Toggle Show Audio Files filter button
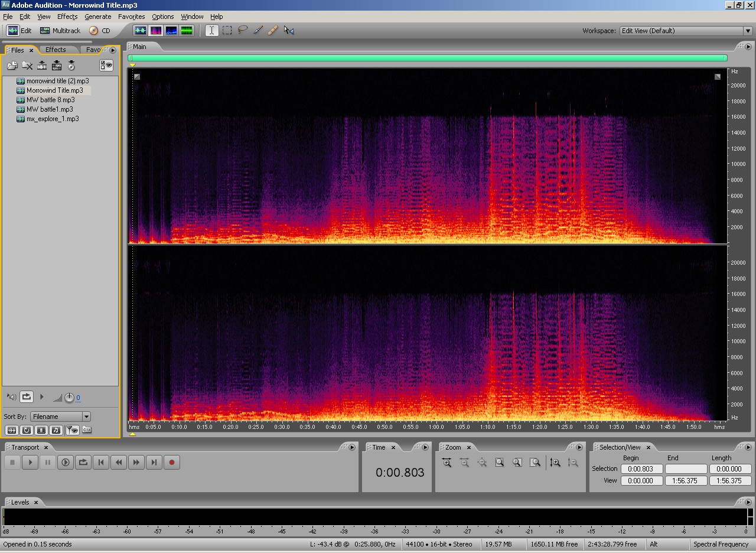The width and height of the screenshot is (756, 553). point(11,430)
